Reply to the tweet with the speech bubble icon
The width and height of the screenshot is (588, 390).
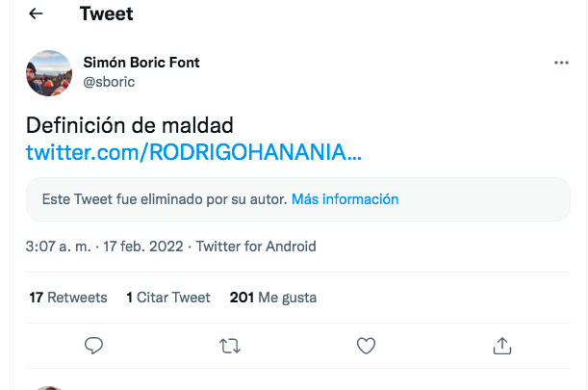pos(93,345)
